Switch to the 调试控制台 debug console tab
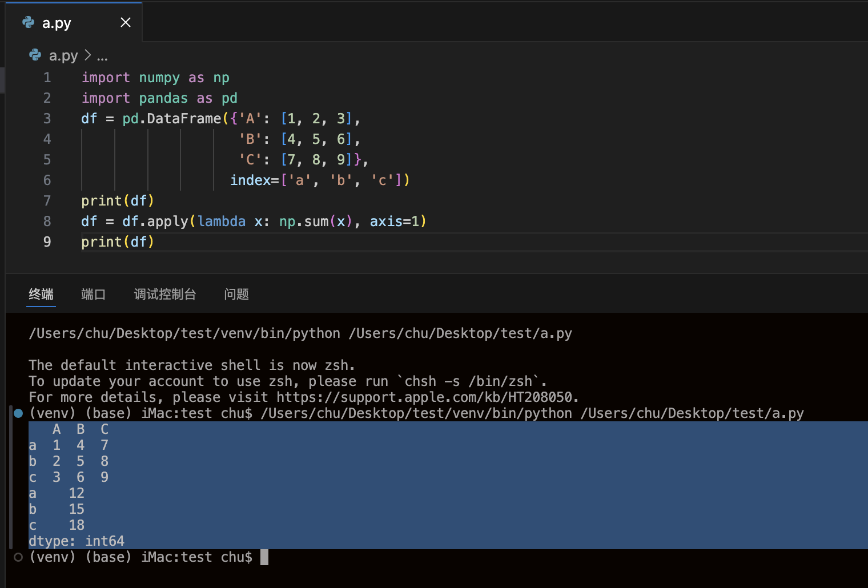The width and height of the screenshot is (868, 588). point(165,294)
